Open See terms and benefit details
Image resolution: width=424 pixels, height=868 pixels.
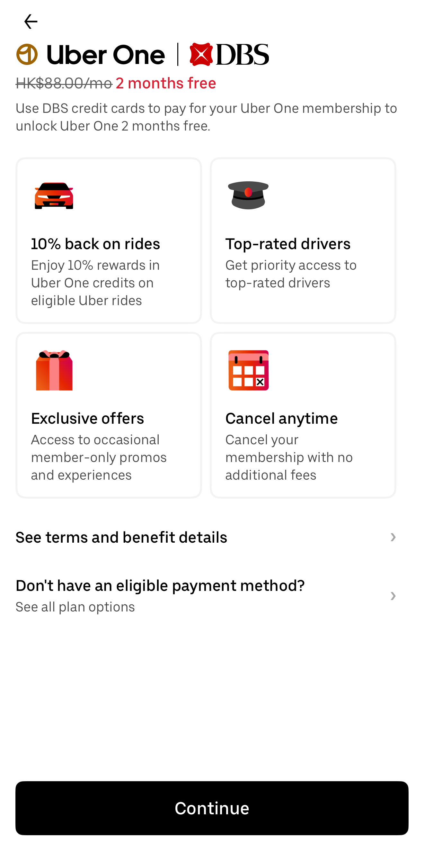point(121,537)
